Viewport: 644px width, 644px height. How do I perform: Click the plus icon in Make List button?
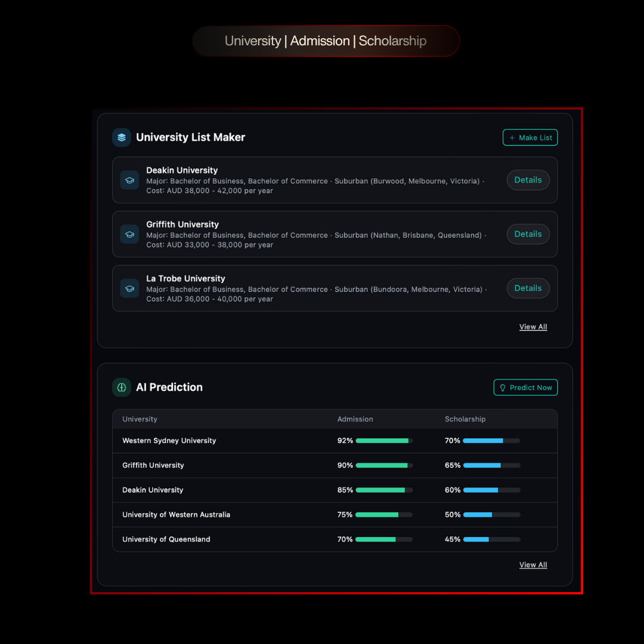(512, 138)
